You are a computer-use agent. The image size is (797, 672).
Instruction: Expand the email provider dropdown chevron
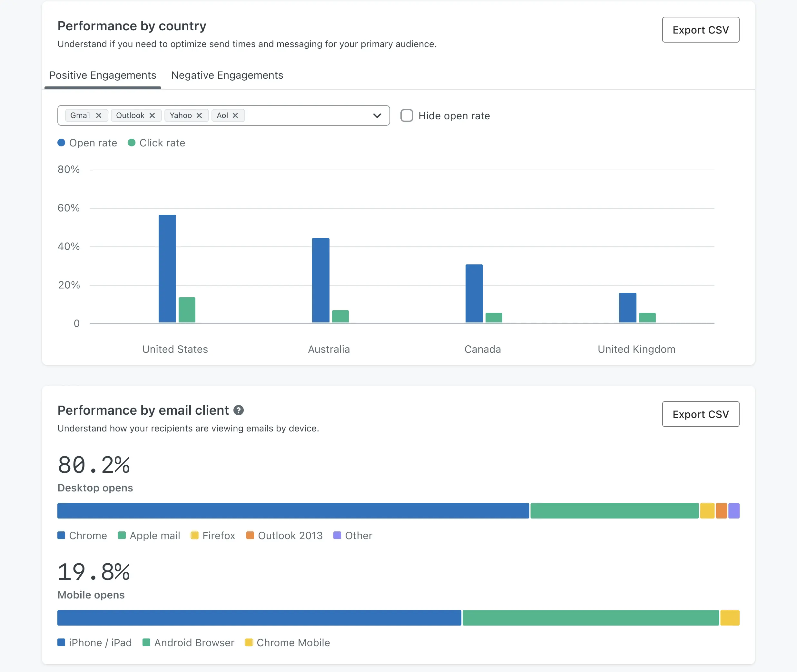(377, 115)
